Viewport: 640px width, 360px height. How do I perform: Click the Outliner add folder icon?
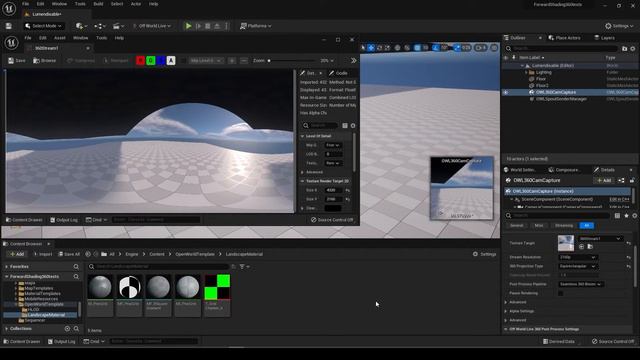tap(624, 49)
